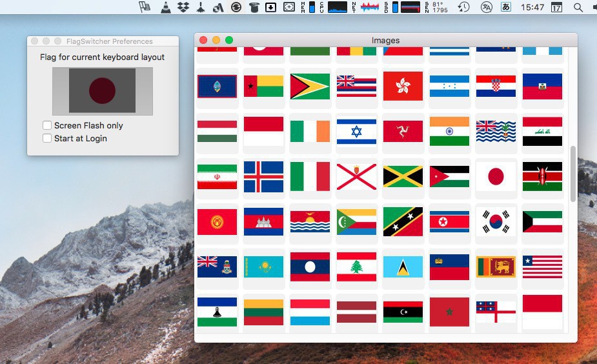The image size is (597, 364).
Task: Open Spotlight search magnifier
Action: click(578, 7)
